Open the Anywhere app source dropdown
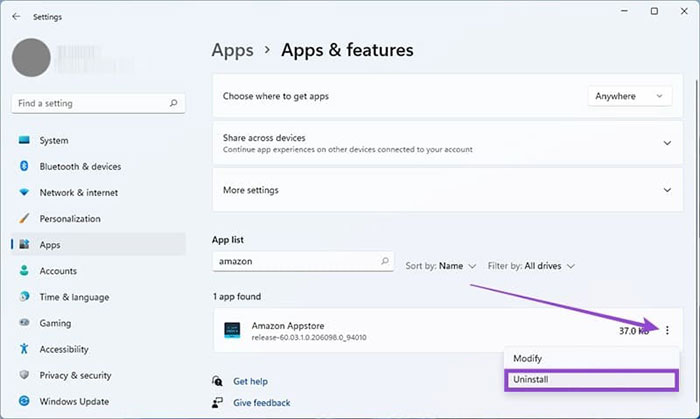700x419 pixels. click(629, 96)
